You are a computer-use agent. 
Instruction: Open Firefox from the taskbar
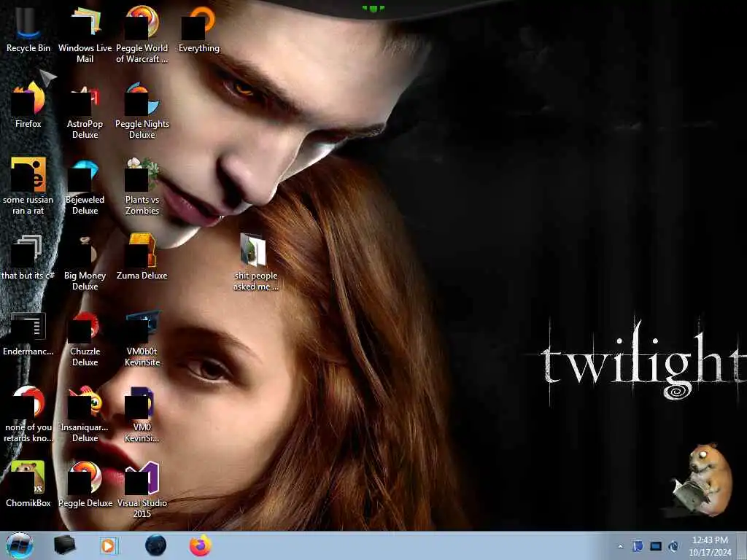point(201,545)
